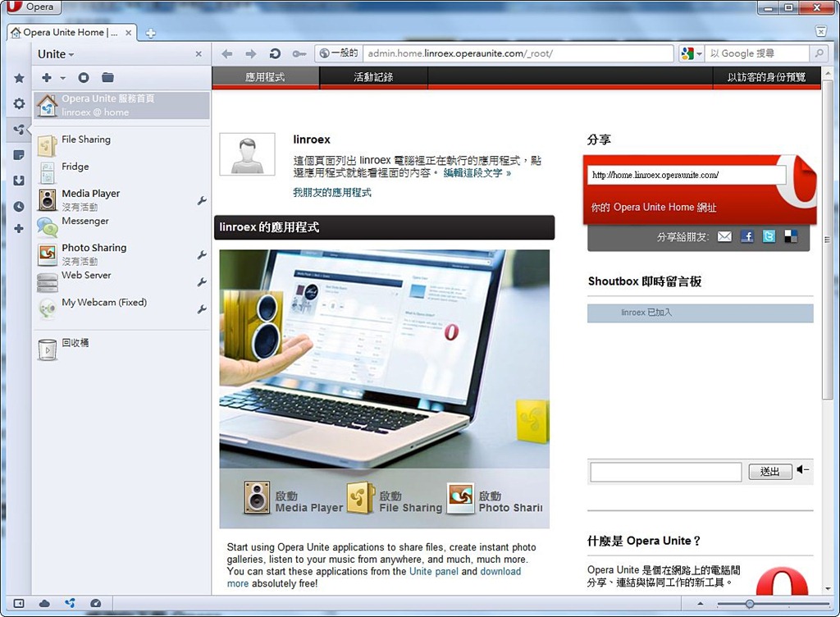
Task: Launch 啟動 Media Player button in banner
Action: (x=293, y=498)
